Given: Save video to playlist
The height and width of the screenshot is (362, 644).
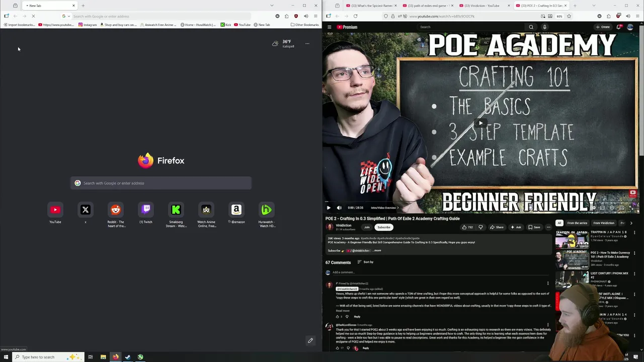Looking at the screenshot, I should (x=534, y=227).
